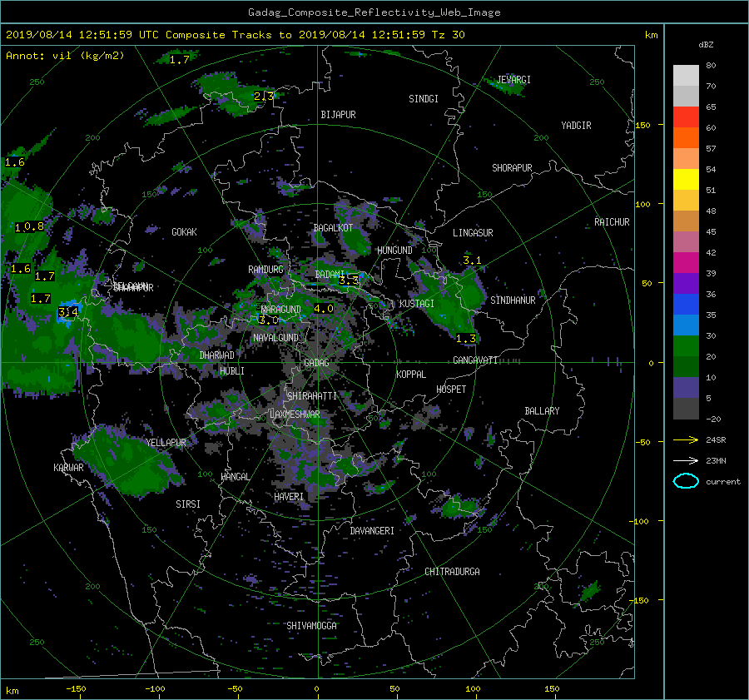Click the 24SR yellow arrow legend icon
The image size is (749, 700).
(x=686, y=440)
